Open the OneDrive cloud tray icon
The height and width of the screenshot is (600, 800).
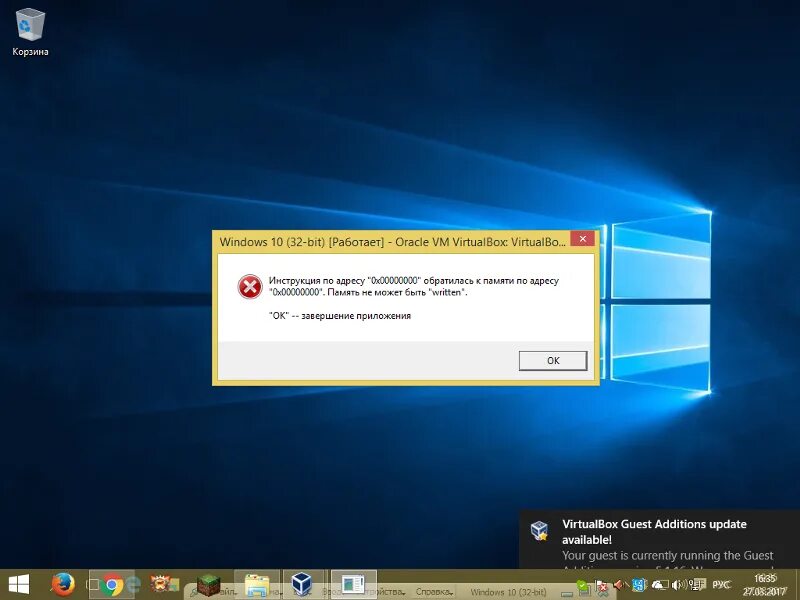point(658,585)
